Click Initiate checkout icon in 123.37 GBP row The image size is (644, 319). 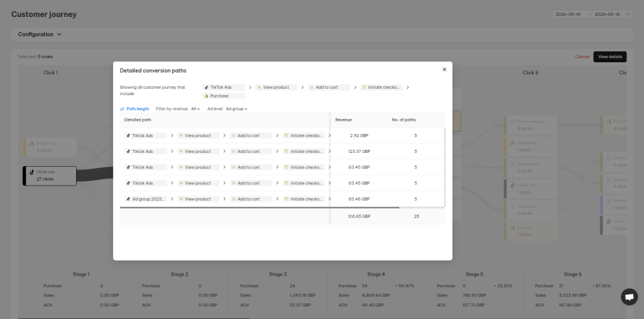click(x=286, y=151)
